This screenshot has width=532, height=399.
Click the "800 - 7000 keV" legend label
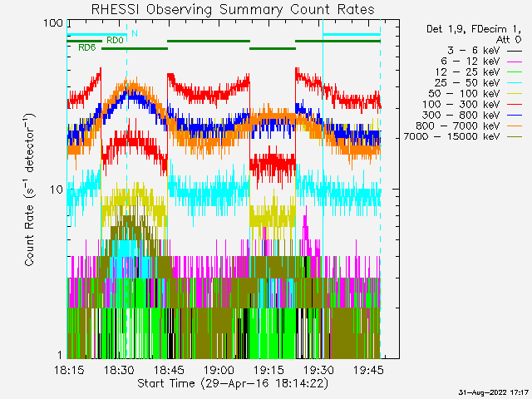(x=458, y=126)
